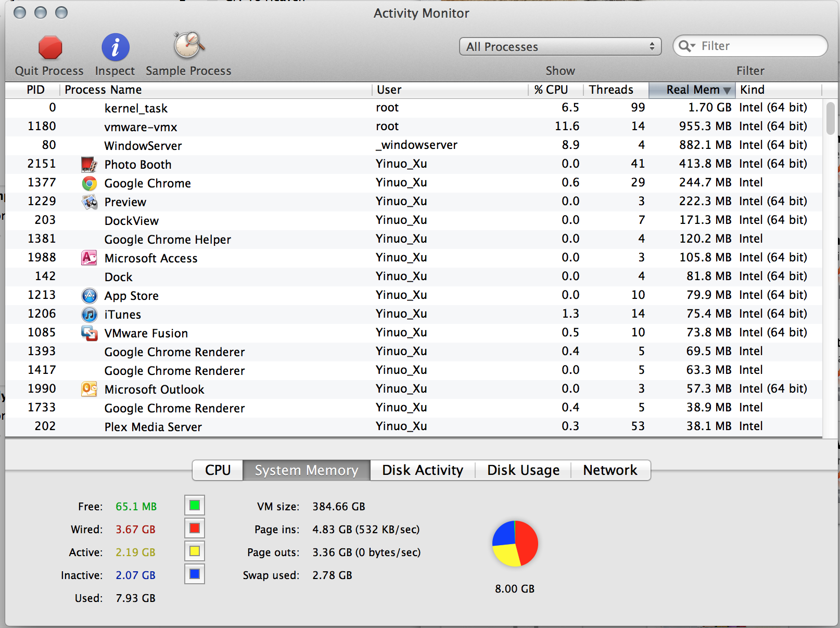The image size is (840, 628).
Task: Click the Google Chrome app icon
Action: click(90, 183)
